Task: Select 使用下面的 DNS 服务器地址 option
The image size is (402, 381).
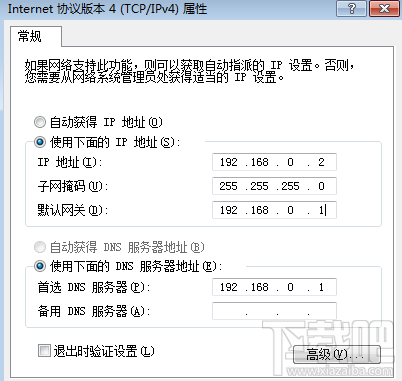Action: (x=40, y=266)
